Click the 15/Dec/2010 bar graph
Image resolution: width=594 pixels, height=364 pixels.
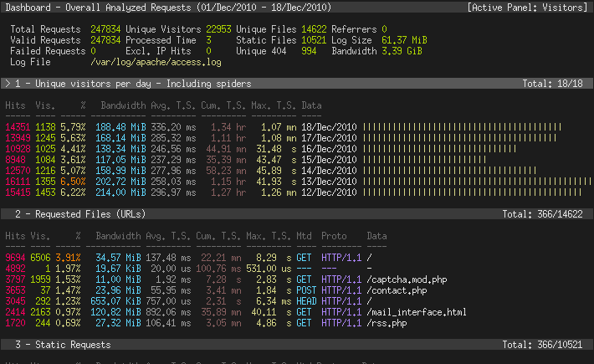424,160
